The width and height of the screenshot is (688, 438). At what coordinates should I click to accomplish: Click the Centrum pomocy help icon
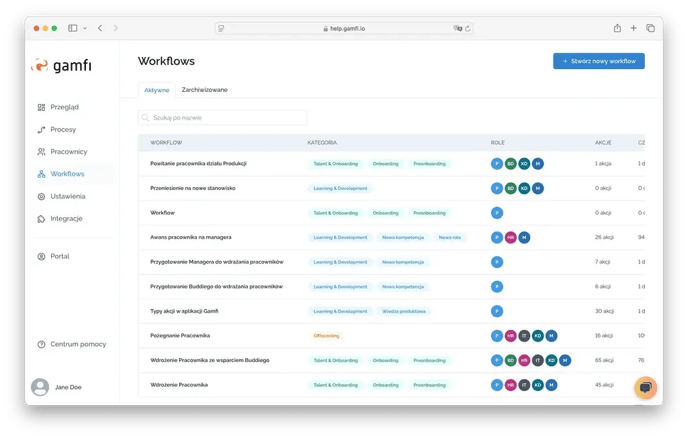click(x=41, y=344)
